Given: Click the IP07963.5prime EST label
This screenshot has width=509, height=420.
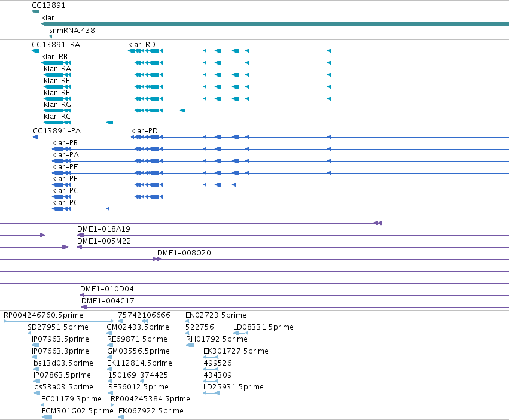Looking at the screenshot, I should [60, 339].
